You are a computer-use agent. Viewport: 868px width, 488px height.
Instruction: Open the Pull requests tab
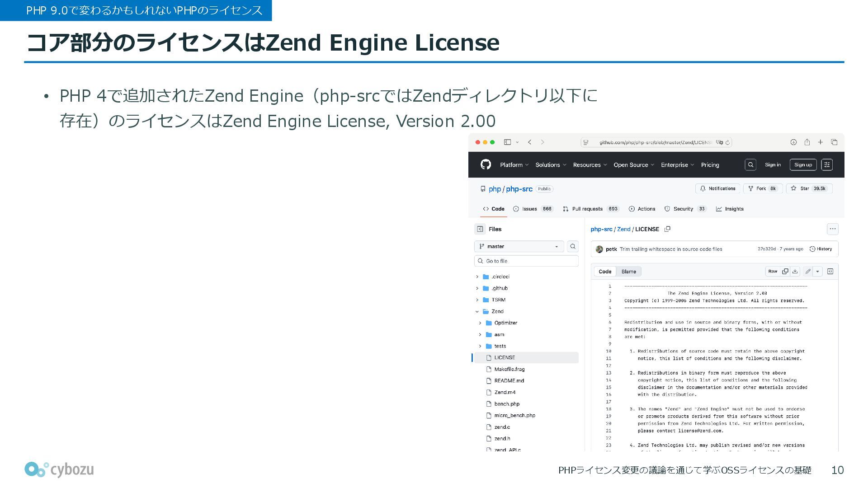587,209
